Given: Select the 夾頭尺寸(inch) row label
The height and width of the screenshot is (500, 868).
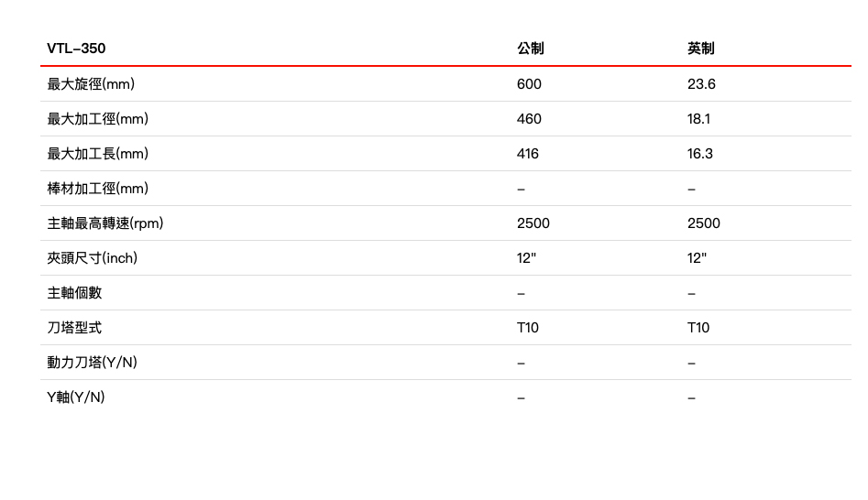Looking at the screenshot, I should pyautogui.click(x=93, y=258).
